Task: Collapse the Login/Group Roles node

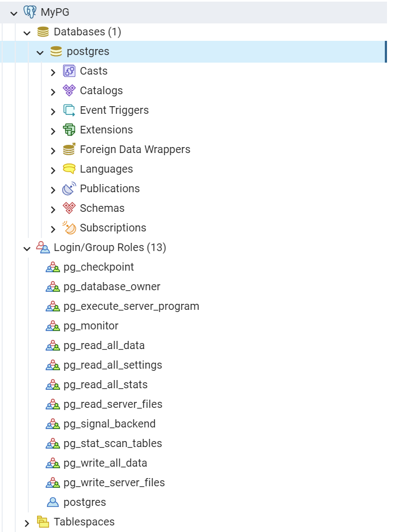Action: (x=27, y=249)
